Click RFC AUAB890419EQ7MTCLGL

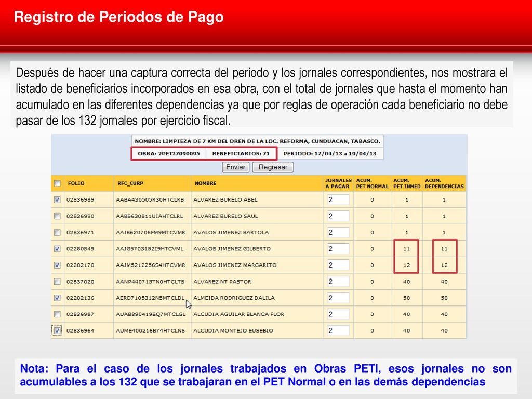click(x=151, y=314)
